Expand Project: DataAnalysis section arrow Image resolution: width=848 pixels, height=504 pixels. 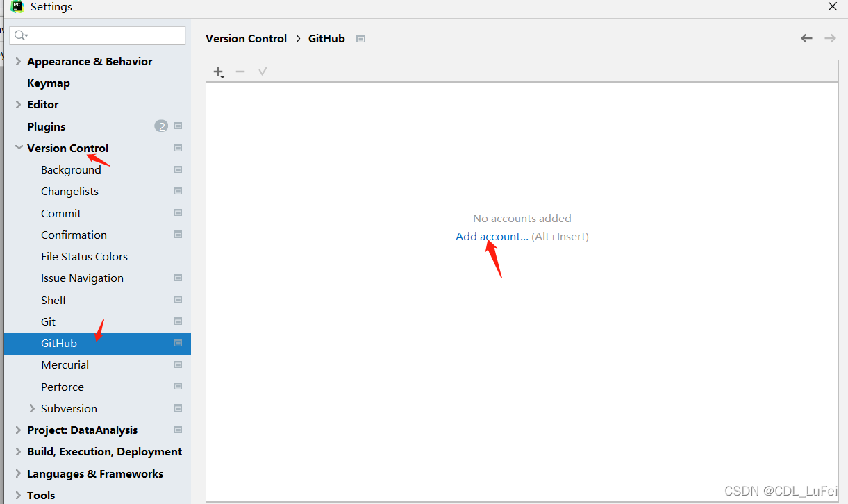pos(18,430)
